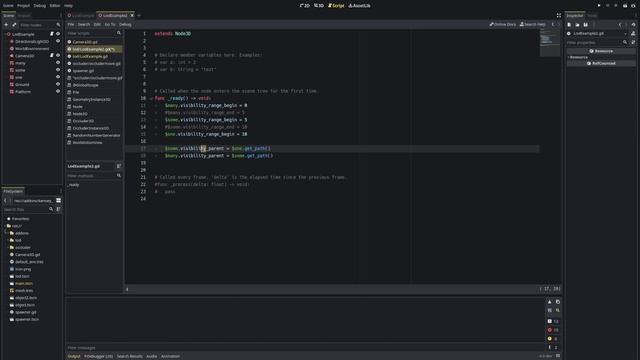Click the Filter methods field

[94, 176]
